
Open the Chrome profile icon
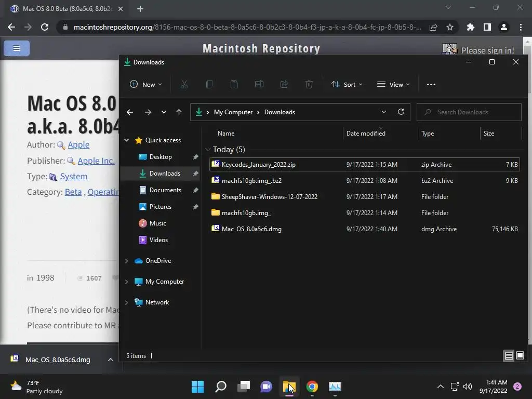pyautogui.click(x=504, y=27)
